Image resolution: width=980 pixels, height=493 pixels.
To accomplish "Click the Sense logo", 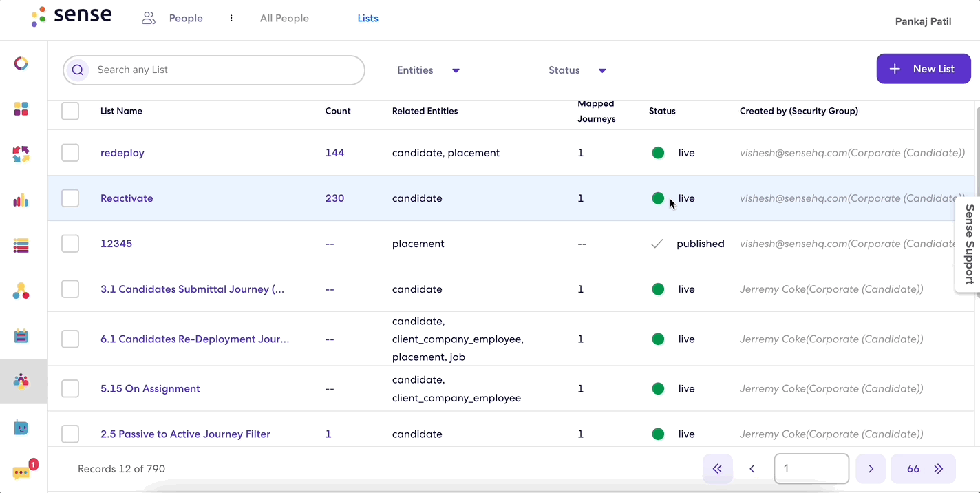I will click(72, 17).
